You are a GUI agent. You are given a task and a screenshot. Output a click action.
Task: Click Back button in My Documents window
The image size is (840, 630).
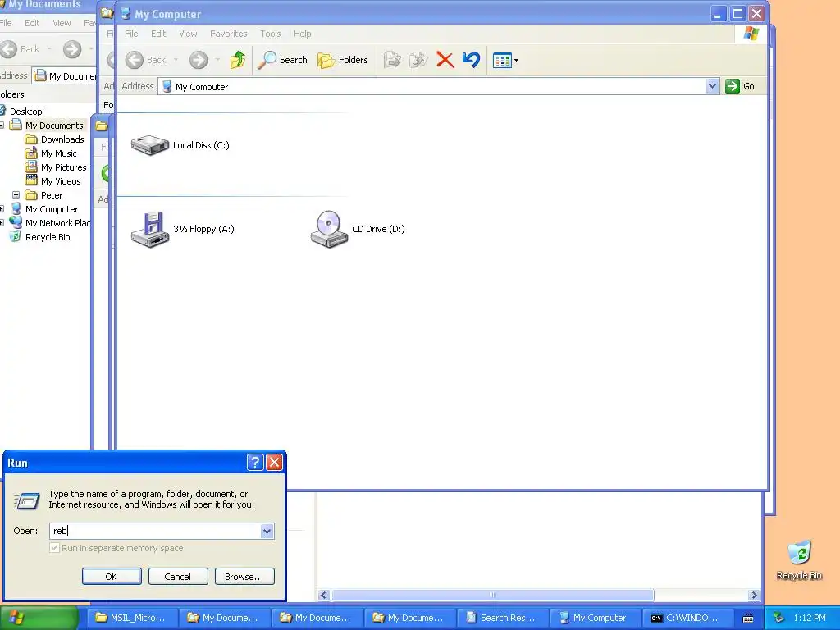(x=20, y=49)
